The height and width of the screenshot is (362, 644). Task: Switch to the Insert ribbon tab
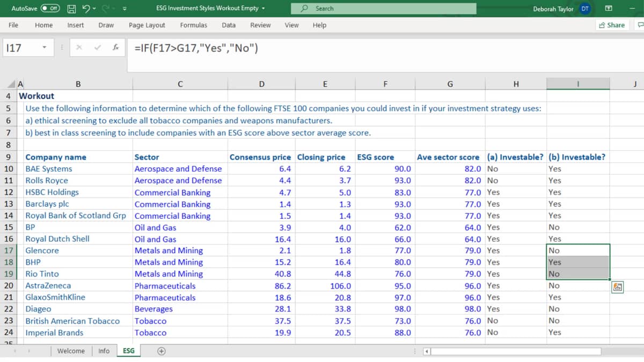tap(76, 25)
